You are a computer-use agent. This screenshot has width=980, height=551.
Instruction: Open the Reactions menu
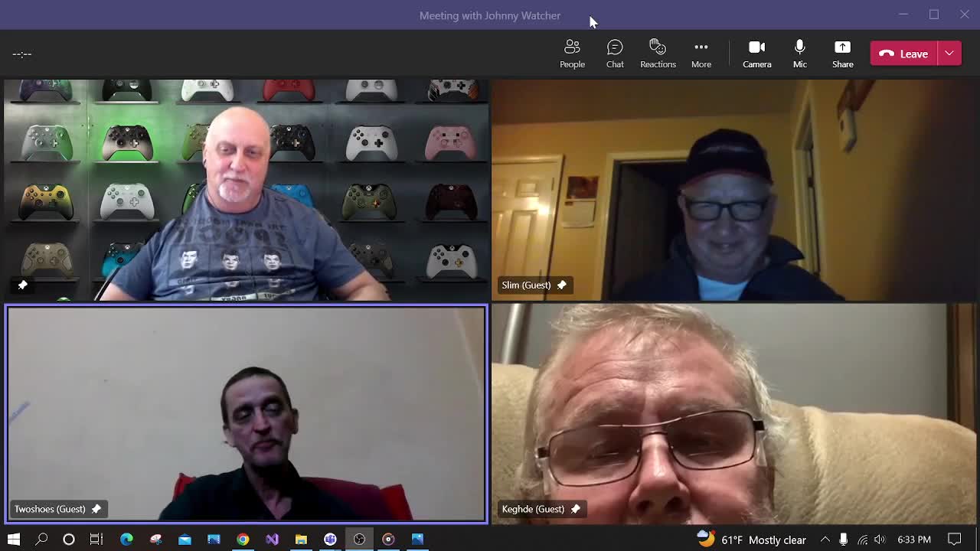658,54
